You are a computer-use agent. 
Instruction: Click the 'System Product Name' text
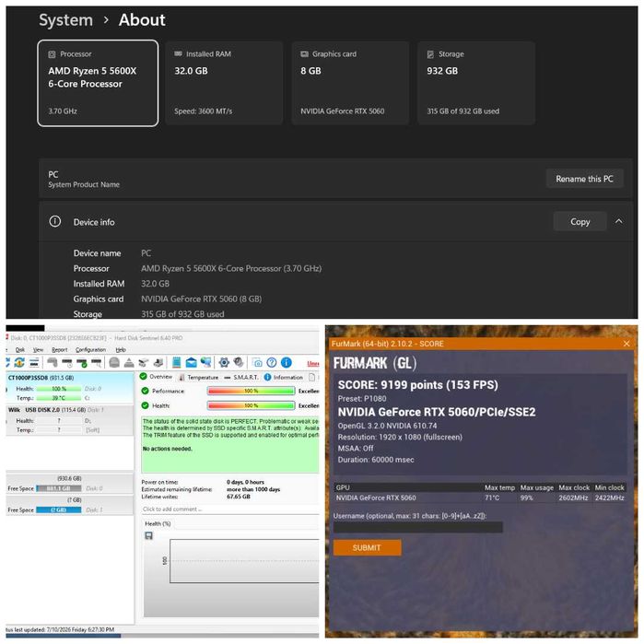[x=84, y=185]
